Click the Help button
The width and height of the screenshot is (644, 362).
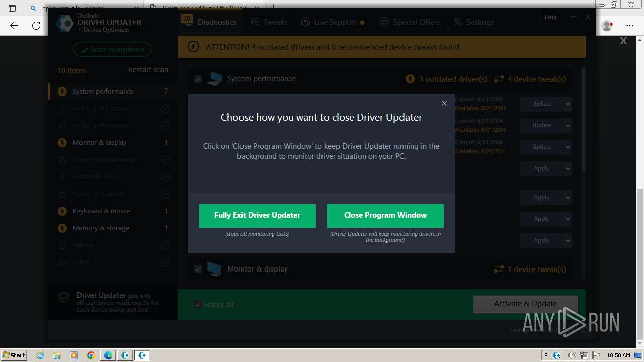pyautogui.click(x=551, y=17)
